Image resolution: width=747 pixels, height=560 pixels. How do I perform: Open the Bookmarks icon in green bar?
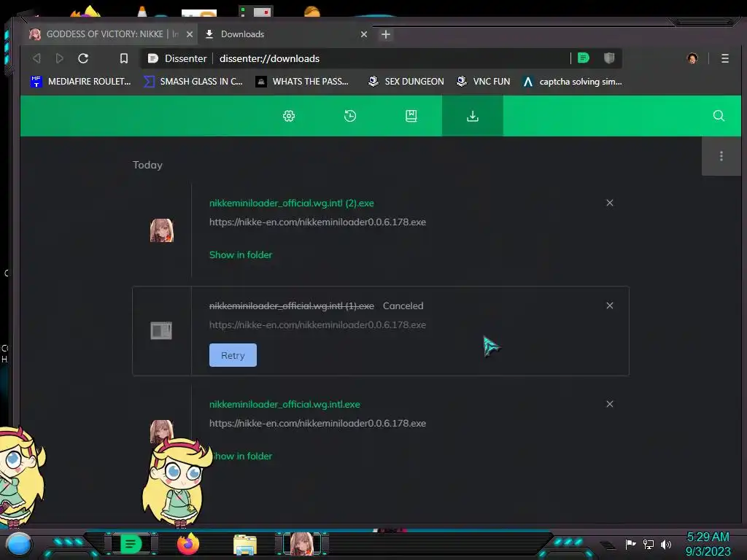(411, 116)
